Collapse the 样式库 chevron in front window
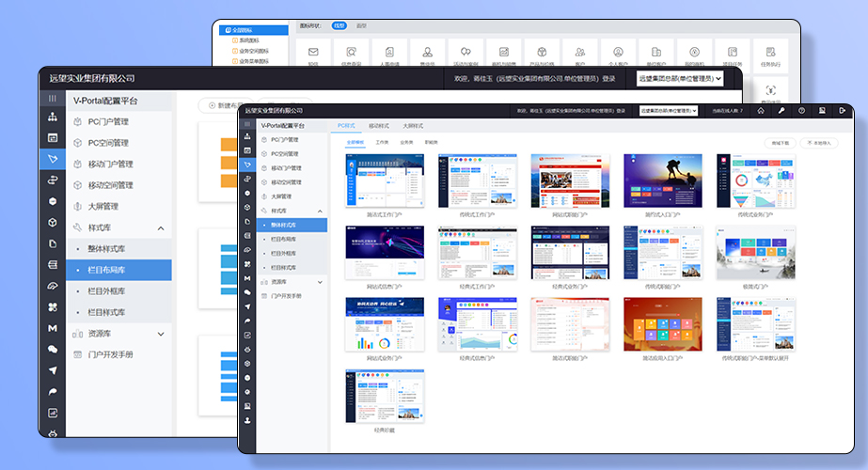 point(320,211)
